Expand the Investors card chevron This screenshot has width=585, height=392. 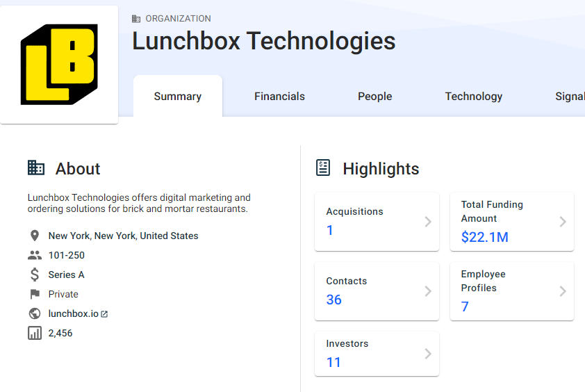pyautogui.click(x=428, y=354)
